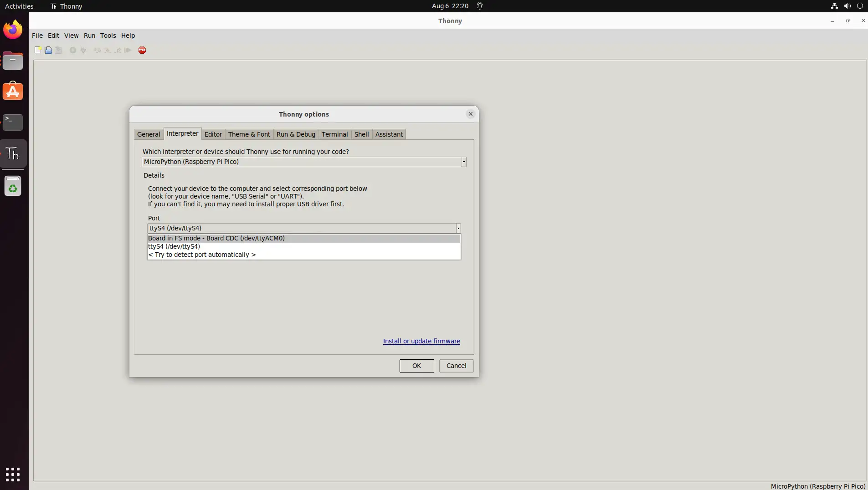
Task: Click the Step into toolbar icon
Action: click(x=108, y=50)
